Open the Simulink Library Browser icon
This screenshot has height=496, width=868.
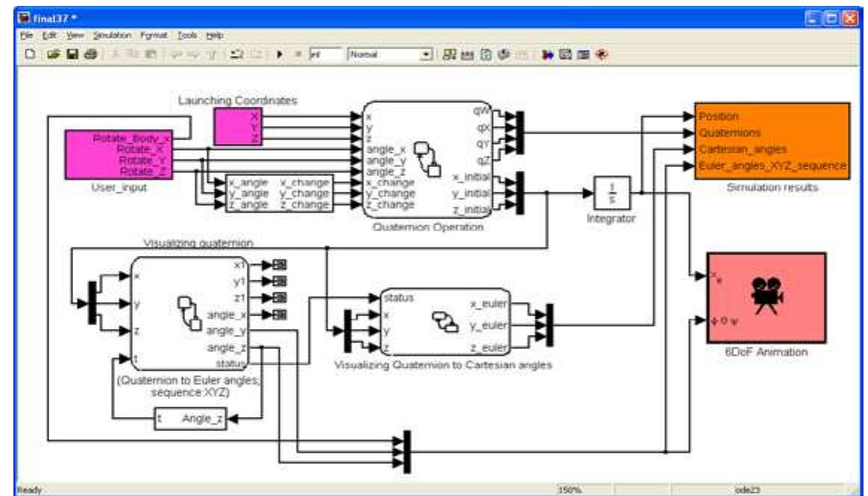click(x=449, y=52)
